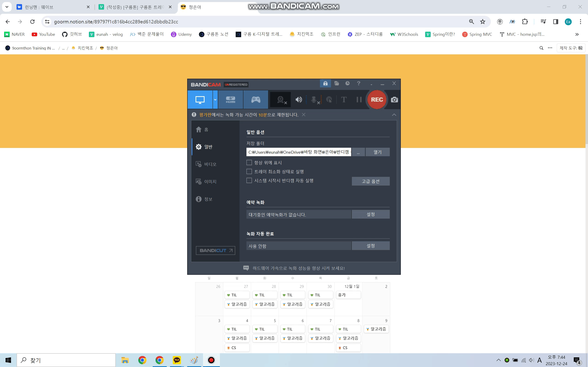The width and height of the screenshot is (588, 367).
Task: Enable 항상 위에 표시 checkbox
Action: [249, 162]
